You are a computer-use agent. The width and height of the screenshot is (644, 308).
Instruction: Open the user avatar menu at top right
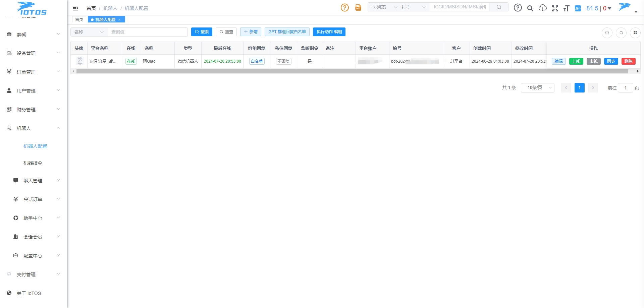(x=628, y=7)
